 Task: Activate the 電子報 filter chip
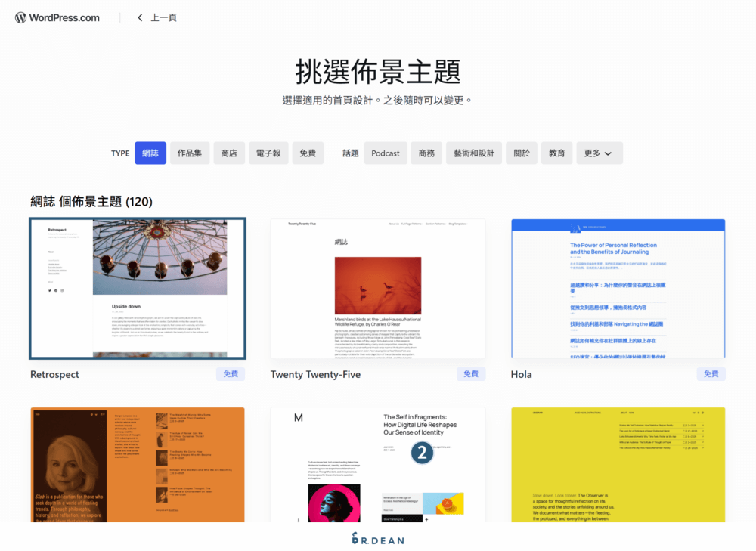(x=269, y=153)
